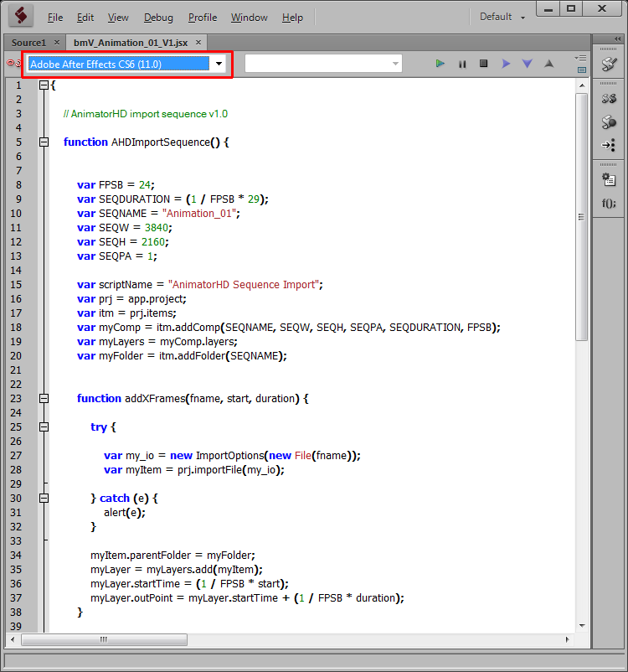Click alert(e); on line 31
Image resolution: width=628 pixels, height=672 pixels.
[x=125, y=513]
